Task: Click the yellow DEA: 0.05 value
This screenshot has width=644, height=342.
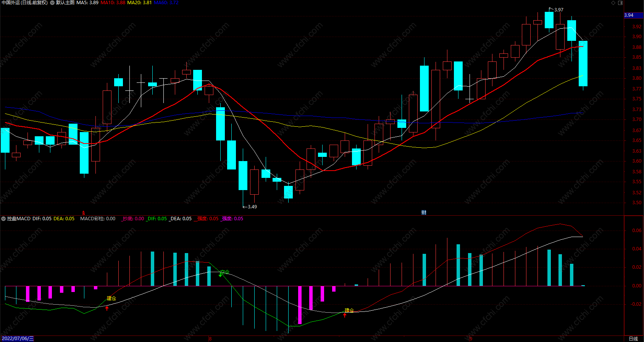Action: [64, 219]
